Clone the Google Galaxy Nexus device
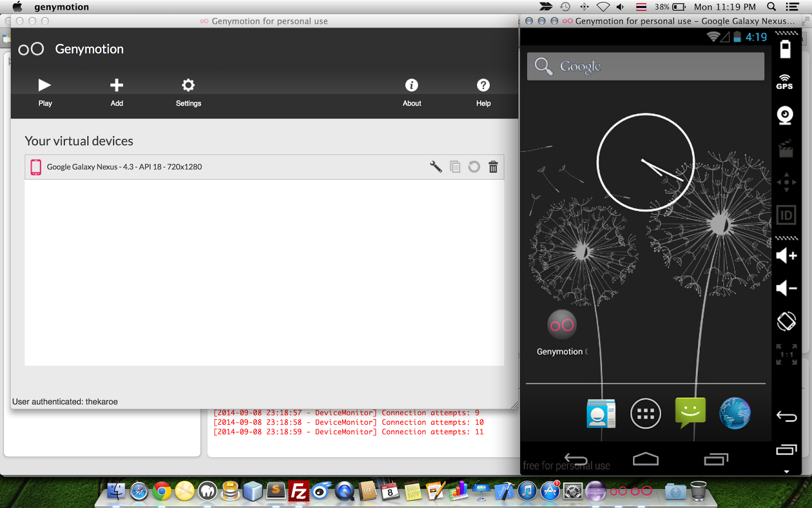Image resolution: width=812 pixels, height=508 pixels. pyautogui.click(x=455, y=167)
